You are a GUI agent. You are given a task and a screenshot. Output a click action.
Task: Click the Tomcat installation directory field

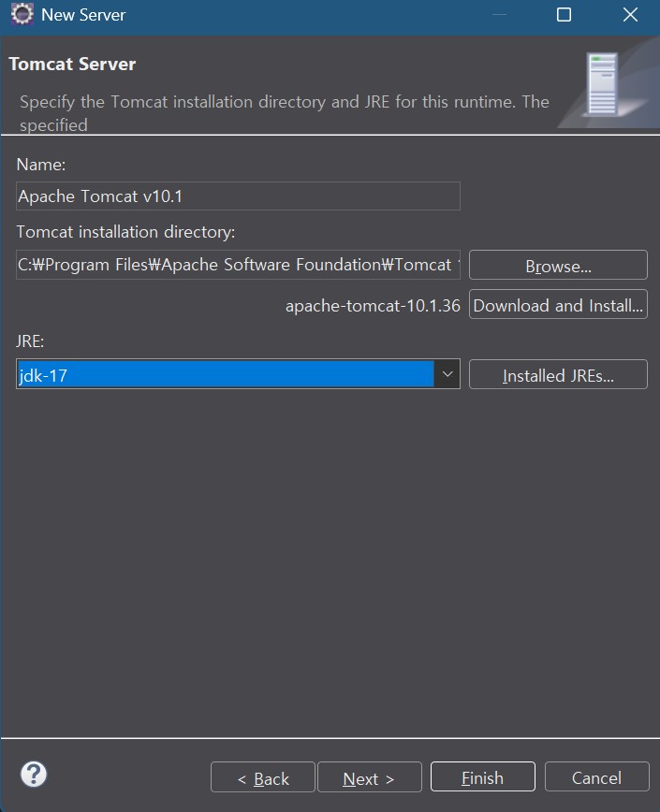coord(238,265)
